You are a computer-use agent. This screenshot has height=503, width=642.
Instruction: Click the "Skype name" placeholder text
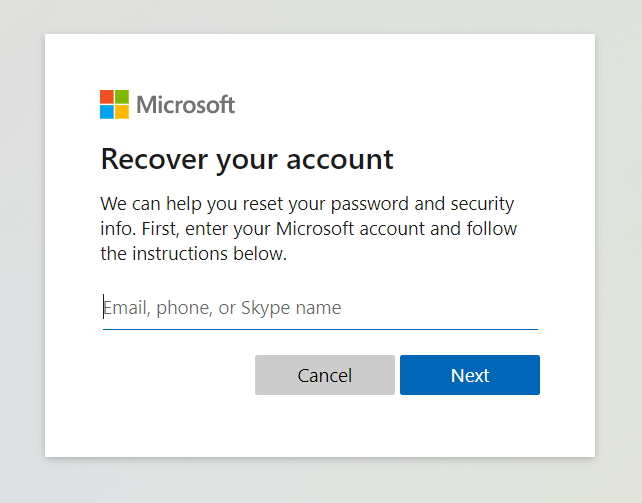click(291, 308)
